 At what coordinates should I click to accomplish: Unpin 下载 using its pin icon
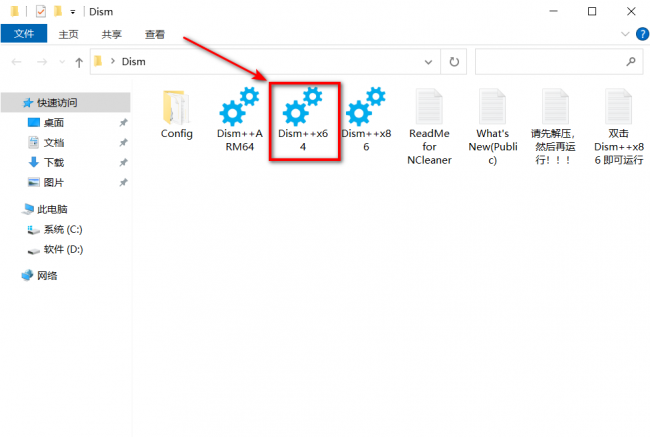coord(123,163)
